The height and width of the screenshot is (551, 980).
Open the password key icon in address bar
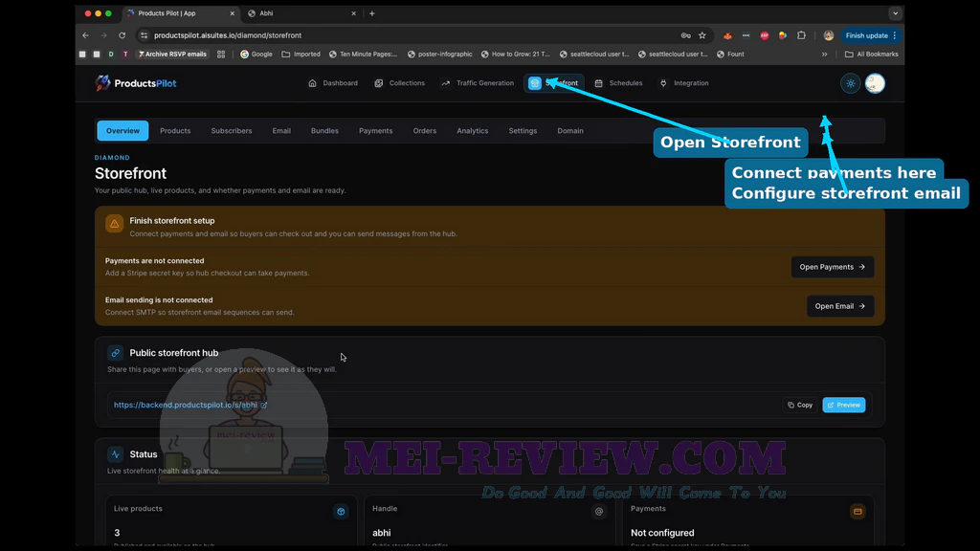click(x=685, y=35)
